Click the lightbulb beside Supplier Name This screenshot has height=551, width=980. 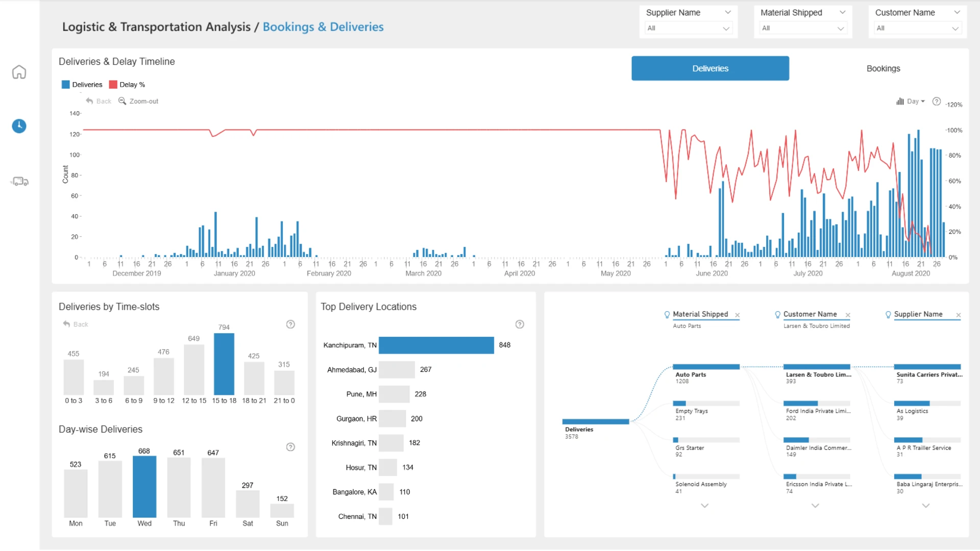[x=888, y=315]
